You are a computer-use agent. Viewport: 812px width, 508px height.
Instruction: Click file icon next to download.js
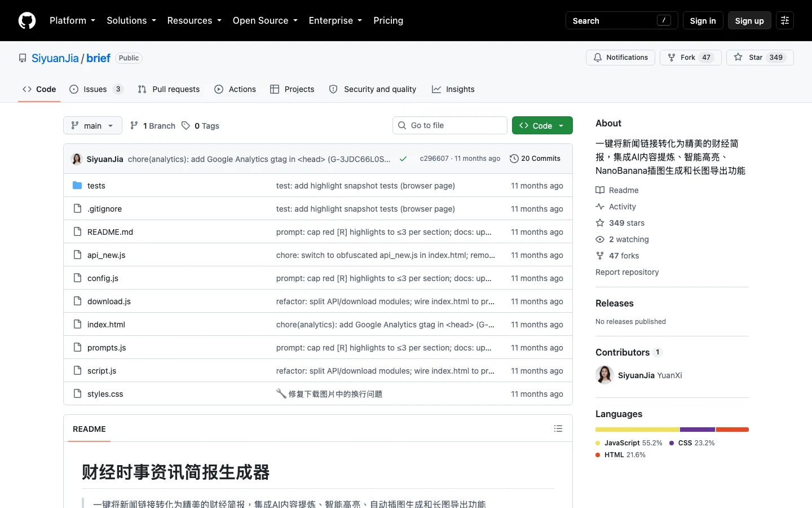pos(77,301)
